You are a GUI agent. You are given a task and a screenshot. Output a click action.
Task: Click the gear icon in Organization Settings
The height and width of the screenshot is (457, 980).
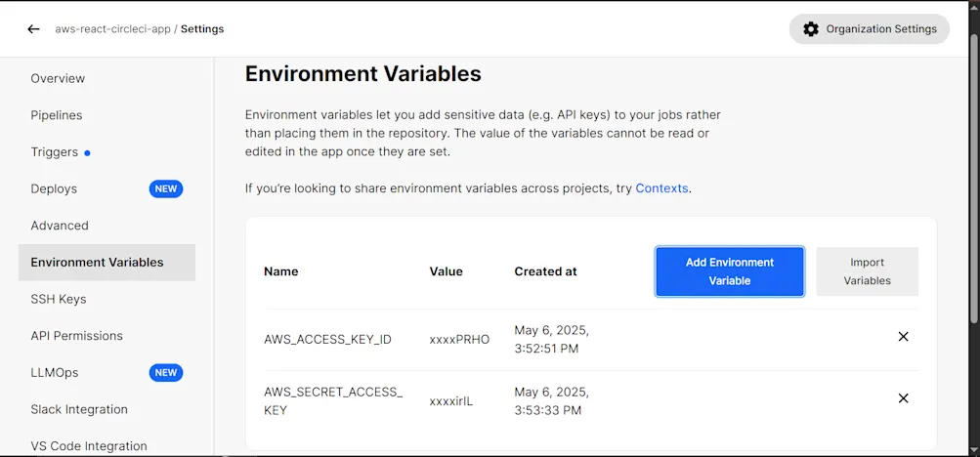[x=811, y=29]
